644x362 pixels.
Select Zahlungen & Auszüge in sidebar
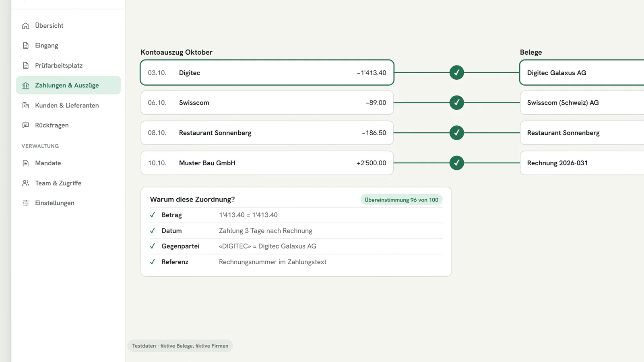pyautogui.click(x=68, y=85)
